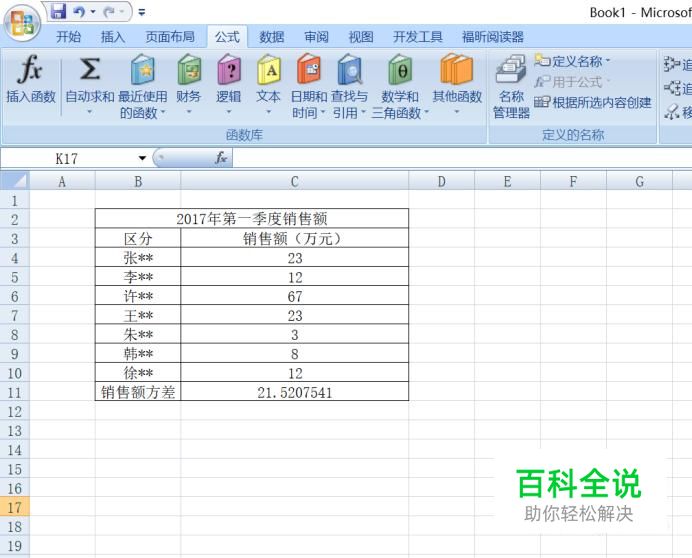Viewport: 692px width, 558px height.
Task: Switch to the 视图 ribbon tab
Action: tap(361, 37)
